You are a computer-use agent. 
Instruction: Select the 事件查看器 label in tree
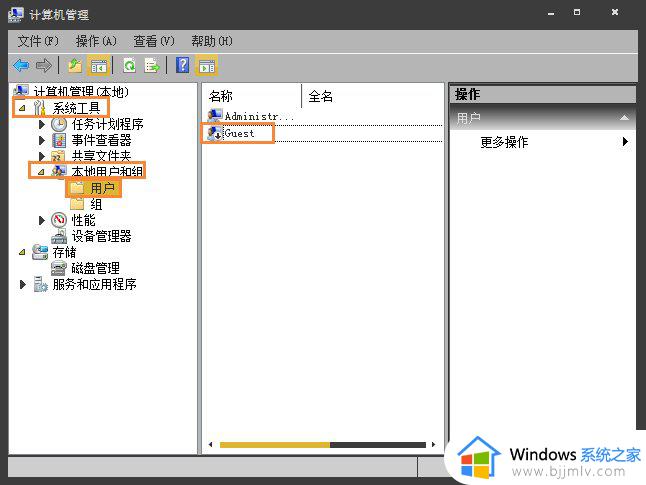pyautogui.click(x=101, y=140)
